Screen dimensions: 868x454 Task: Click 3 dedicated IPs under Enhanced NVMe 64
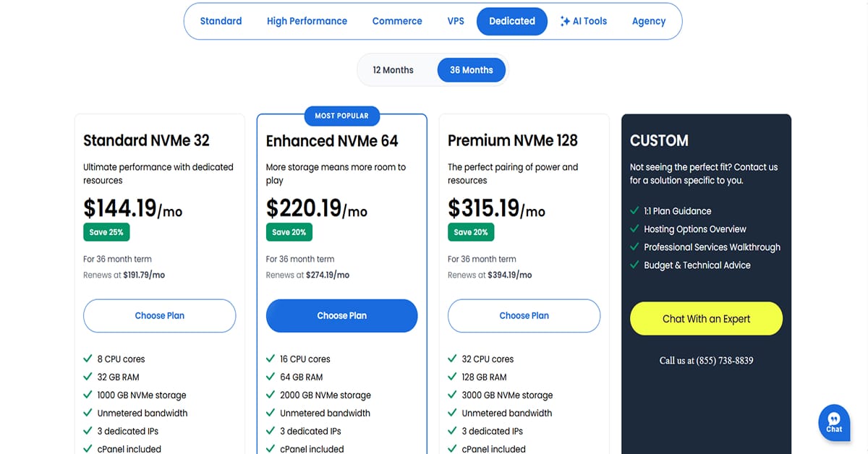(310, 432)
